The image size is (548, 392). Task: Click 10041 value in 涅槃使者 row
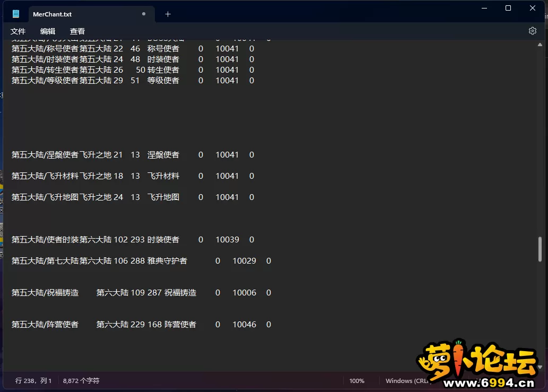pos(227,155)
